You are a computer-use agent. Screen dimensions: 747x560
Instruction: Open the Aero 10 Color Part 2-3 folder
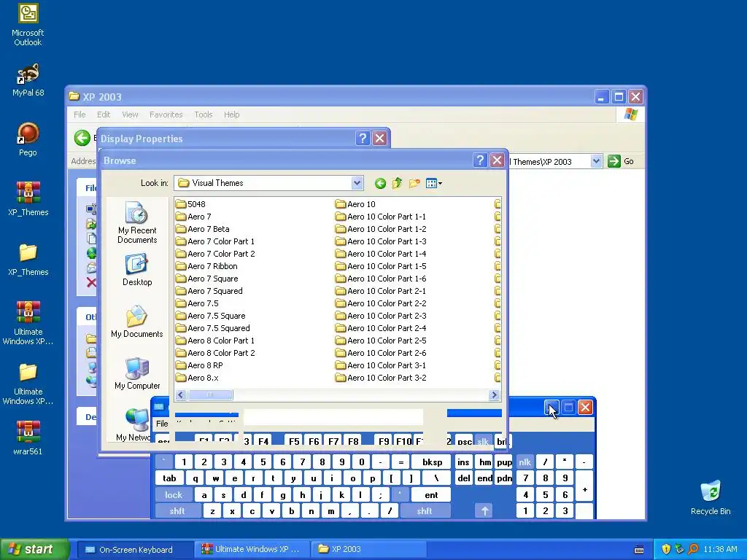380,316
